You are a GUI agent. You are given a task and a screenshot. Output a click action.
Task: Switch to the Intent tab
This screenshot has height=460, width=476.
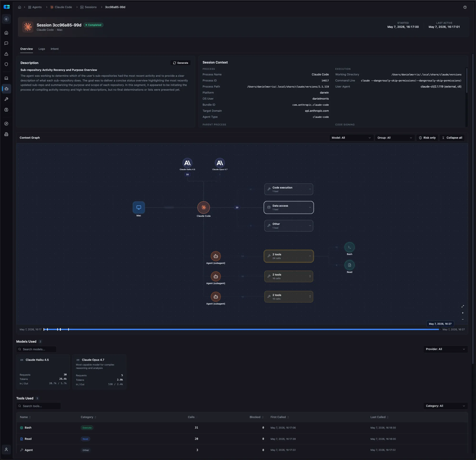point(55,49)
